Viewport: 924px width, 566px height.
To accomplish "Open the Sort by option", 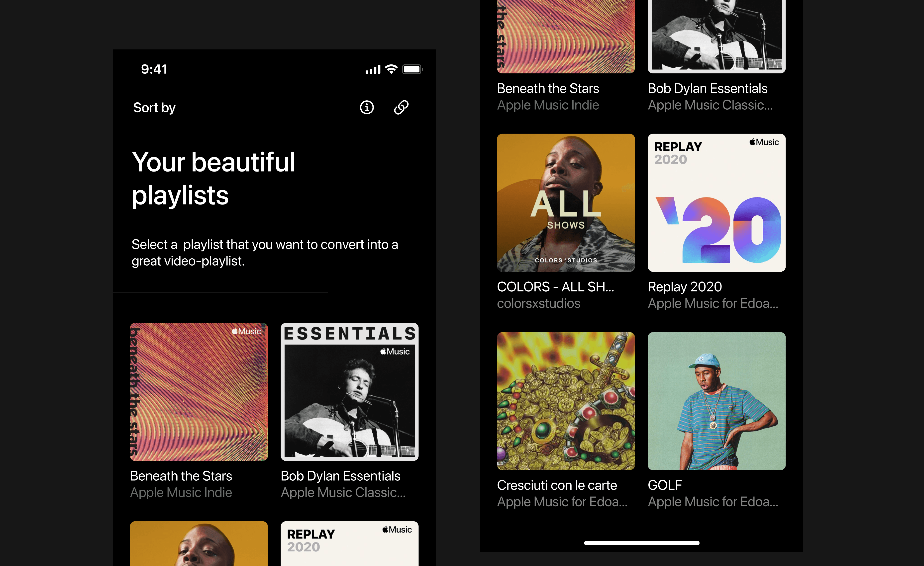I will (154, 108).
